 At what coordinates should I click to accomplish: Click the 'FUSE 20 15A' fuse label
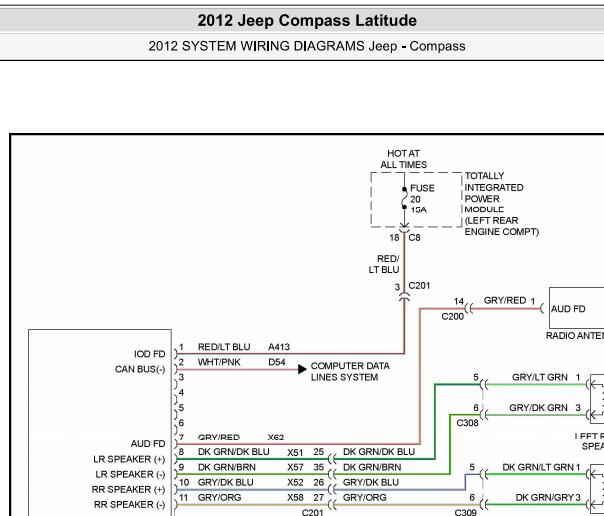(x=422, y=199)
